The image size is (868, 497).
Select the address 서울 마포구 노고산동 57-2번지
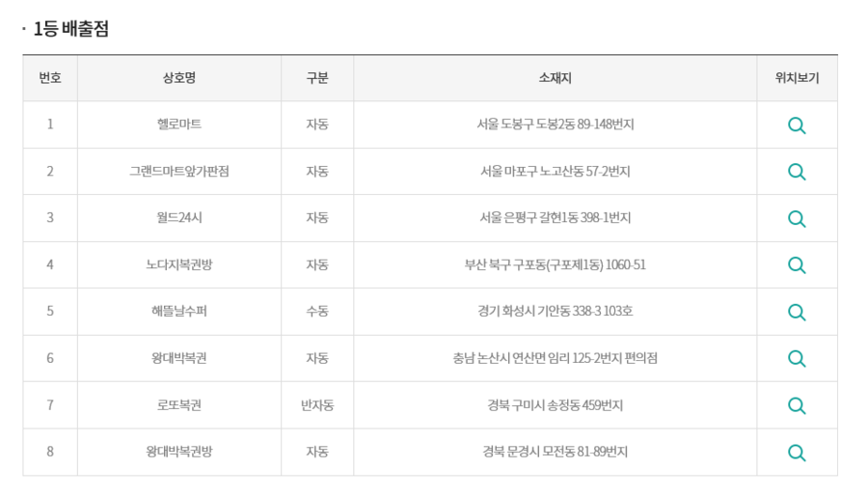(555, 172)
